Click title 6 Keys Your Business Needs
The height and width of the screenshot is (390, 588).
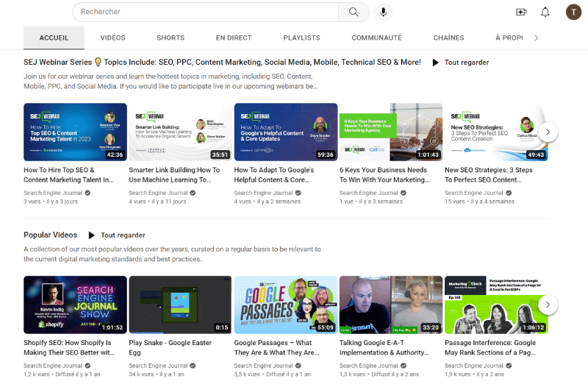[384, 175]
